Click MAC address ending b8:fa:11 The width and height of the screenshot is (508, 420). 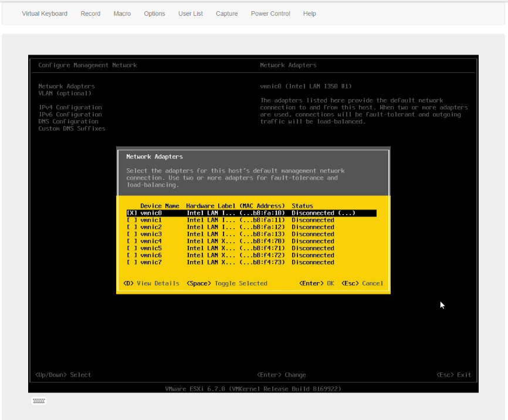262,220
